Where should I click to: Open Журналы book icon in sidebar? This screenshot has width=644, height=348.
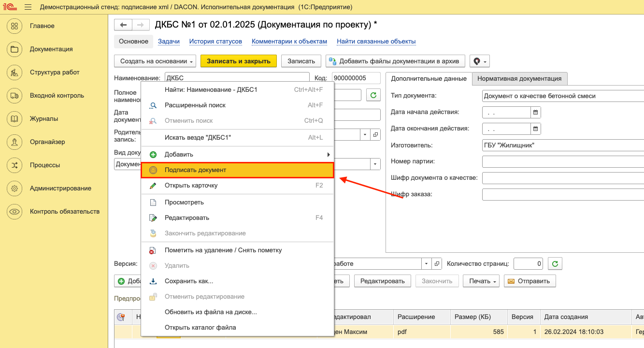[x=14, y=118]
